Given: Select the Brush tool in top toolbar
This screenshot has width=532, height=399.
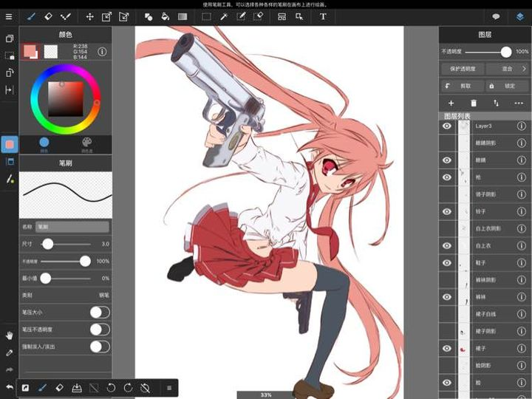Looking at the screenshot, I should pyautogui.click(x=31, y=16).
